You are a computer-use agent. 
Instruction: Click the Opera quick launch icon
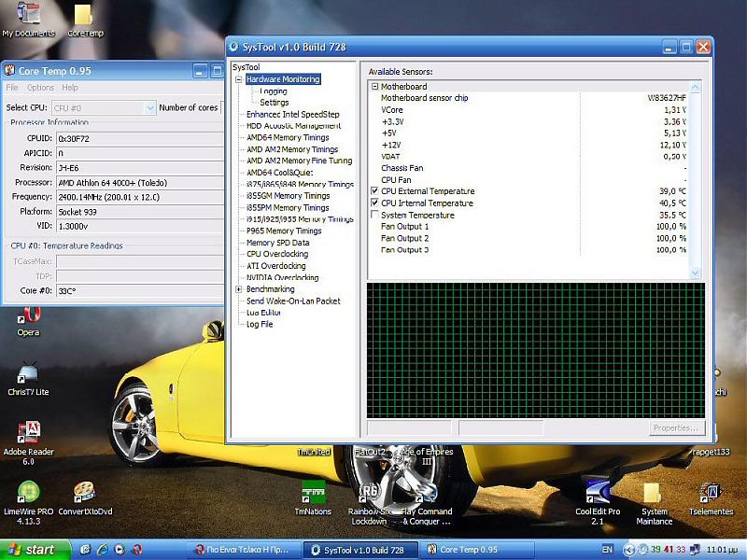tap(137, 550)
